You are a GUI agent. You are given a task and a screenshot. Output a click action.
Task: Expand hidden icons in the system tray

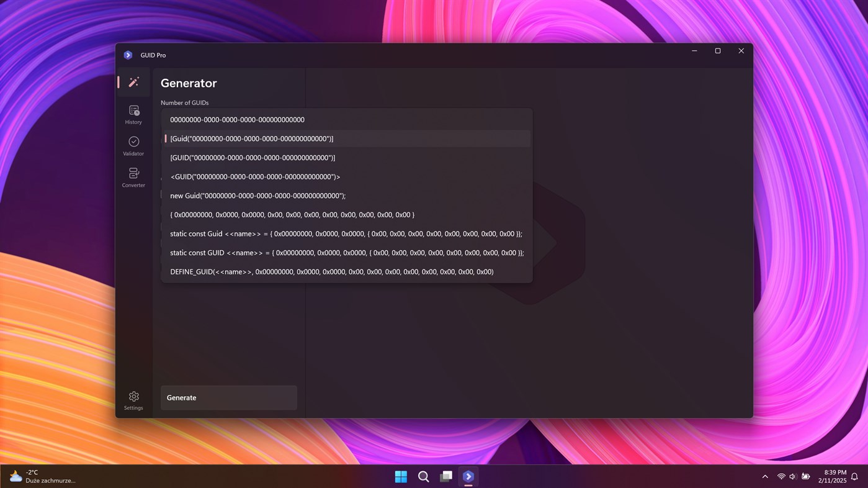pos(764,476)
